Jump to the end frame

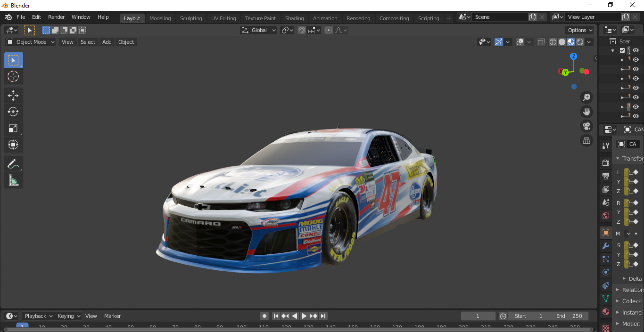(323, 316)
